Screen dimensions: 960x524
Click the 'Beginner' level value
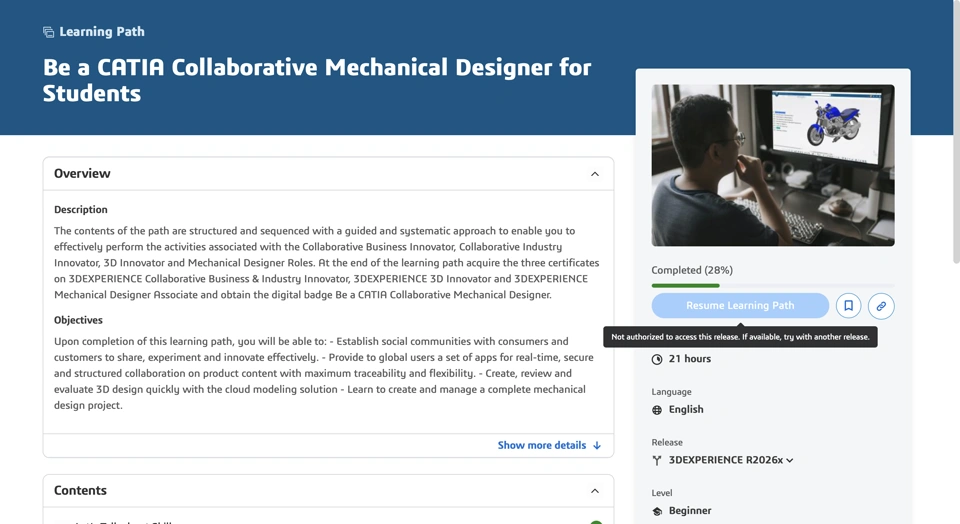pos(690,511)
